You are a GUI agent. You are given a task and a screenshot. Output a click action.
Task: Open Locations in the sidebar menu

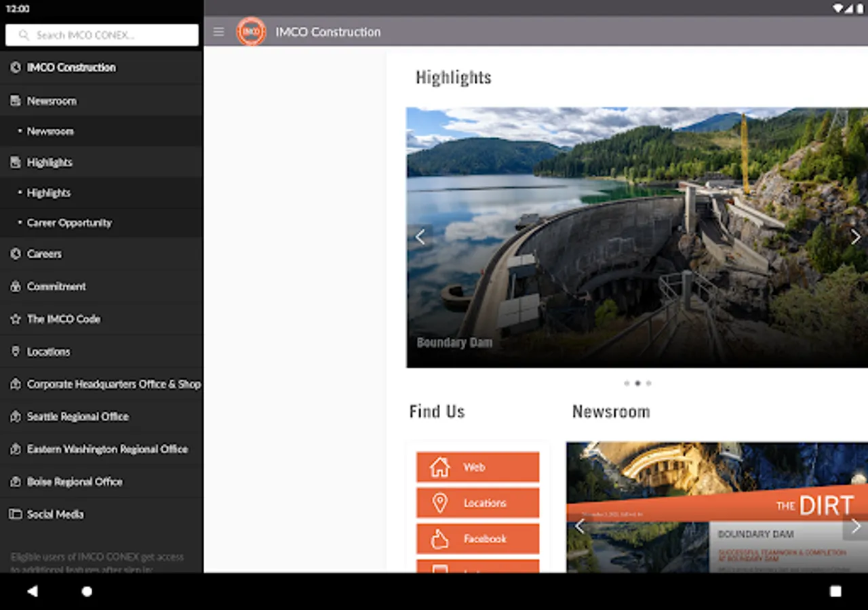102,352
